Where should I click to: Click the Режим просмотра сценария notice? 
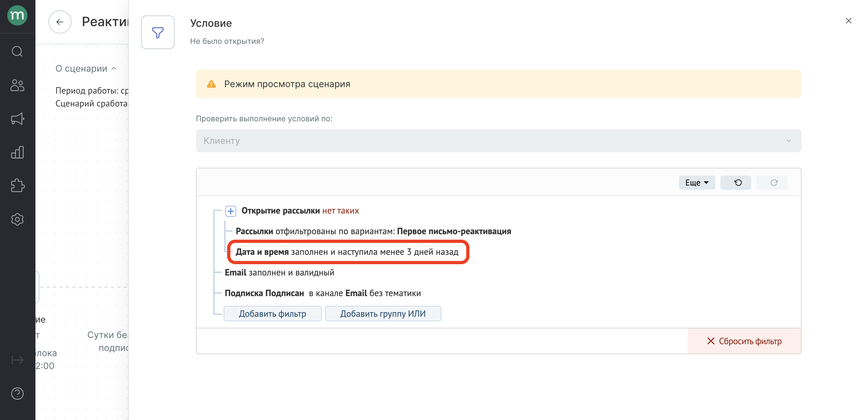[x=498, y=84]
